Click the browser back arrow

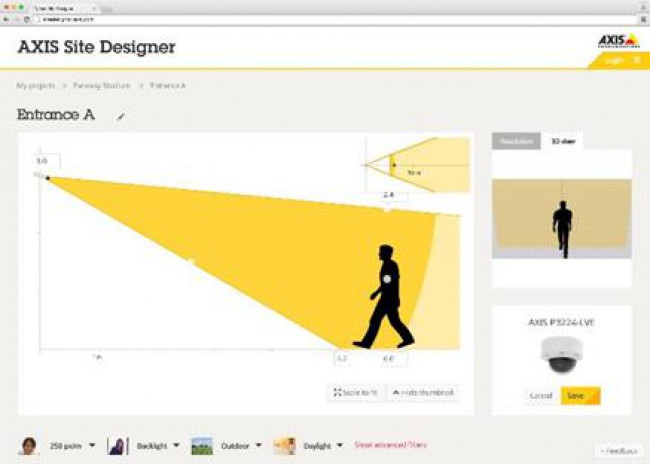(8, 20)
